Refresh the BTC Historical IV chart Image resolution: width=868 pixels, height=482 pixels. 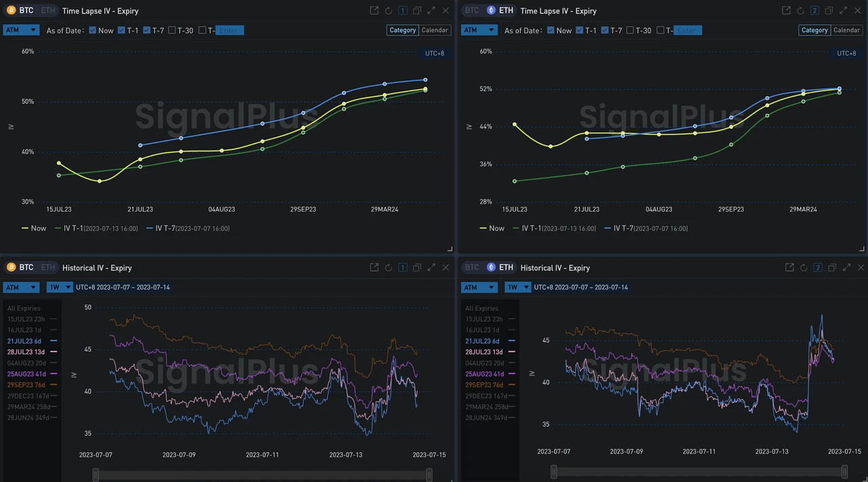click(x=389, y=268)
